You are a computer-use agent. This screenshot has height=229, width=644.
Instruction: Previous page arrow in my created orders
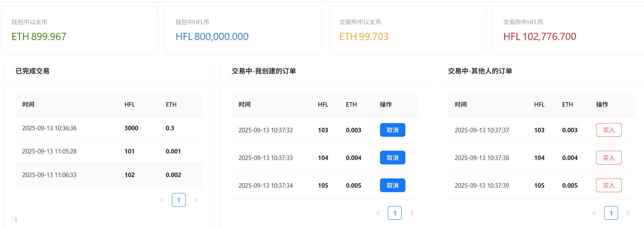[x=378, y=213]
